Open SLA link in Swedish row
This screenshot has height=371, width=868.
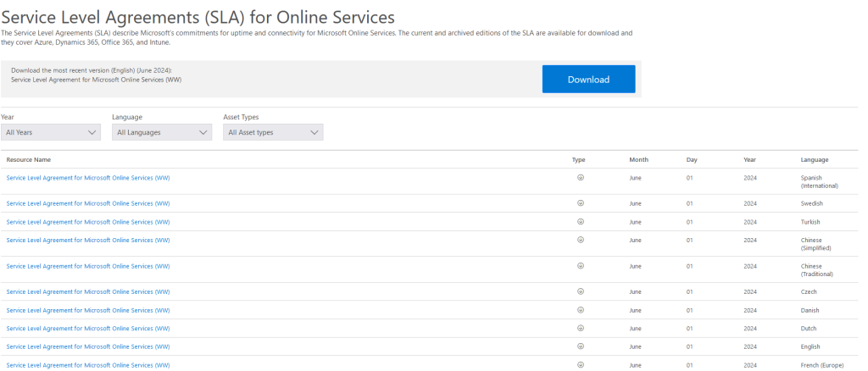click(x=88, y=203)
